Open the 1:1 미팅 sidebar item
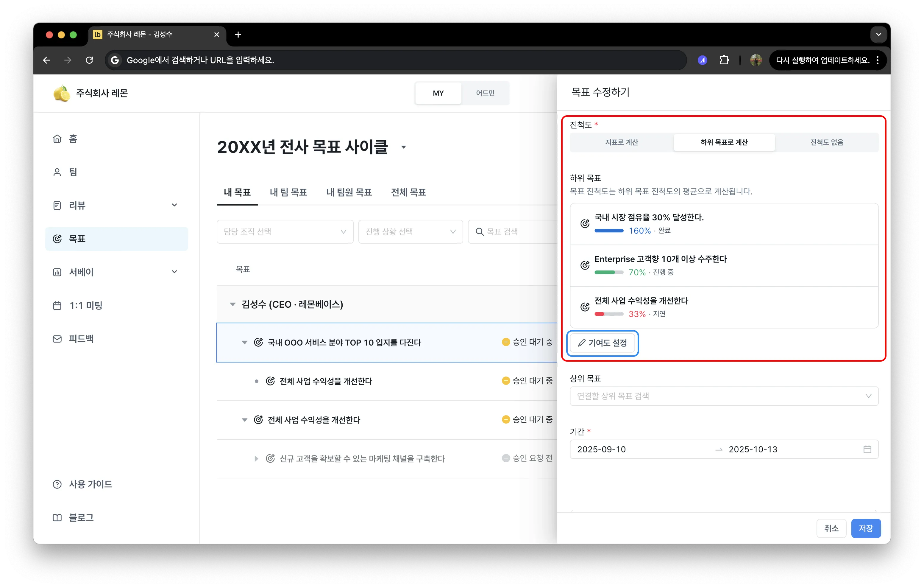This screenshot has width=924, height=588. (116, 305)
